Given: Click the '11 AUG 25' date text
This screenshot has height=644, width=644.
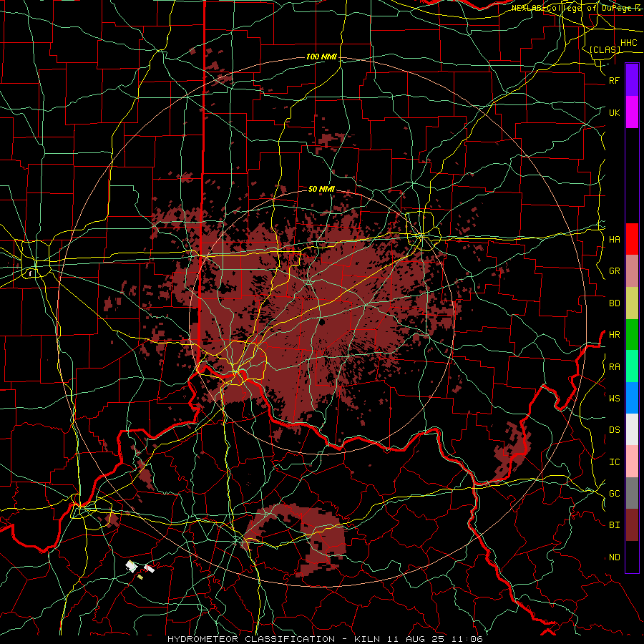Looking at the screenshot, I should pos(416,639).
